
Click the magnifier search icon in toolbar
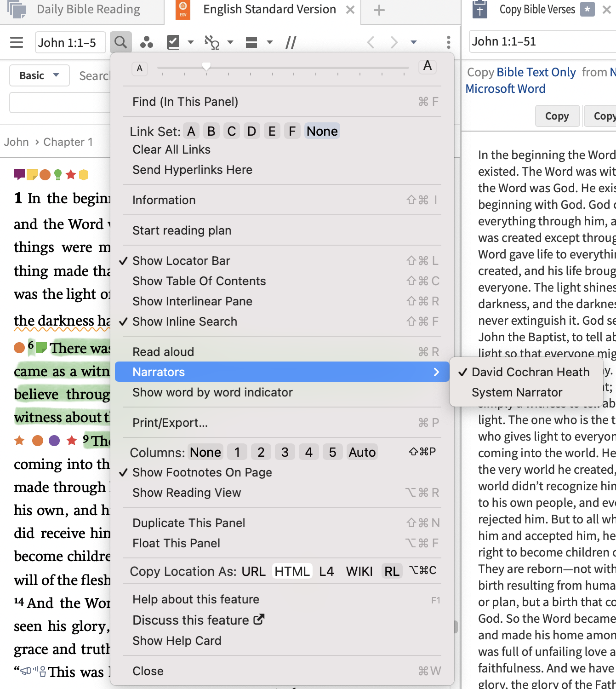point(121,42)
